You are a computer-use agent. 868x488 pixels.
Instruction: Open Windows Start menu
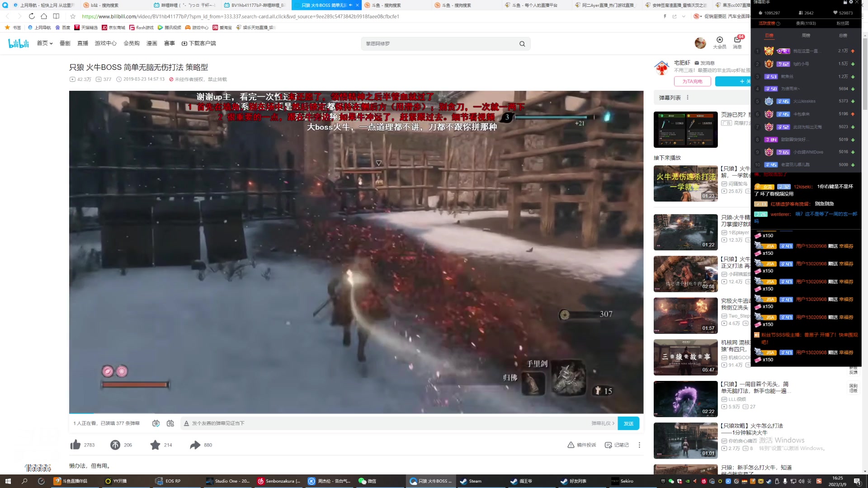pyautogui.click(x=8, y=481)
